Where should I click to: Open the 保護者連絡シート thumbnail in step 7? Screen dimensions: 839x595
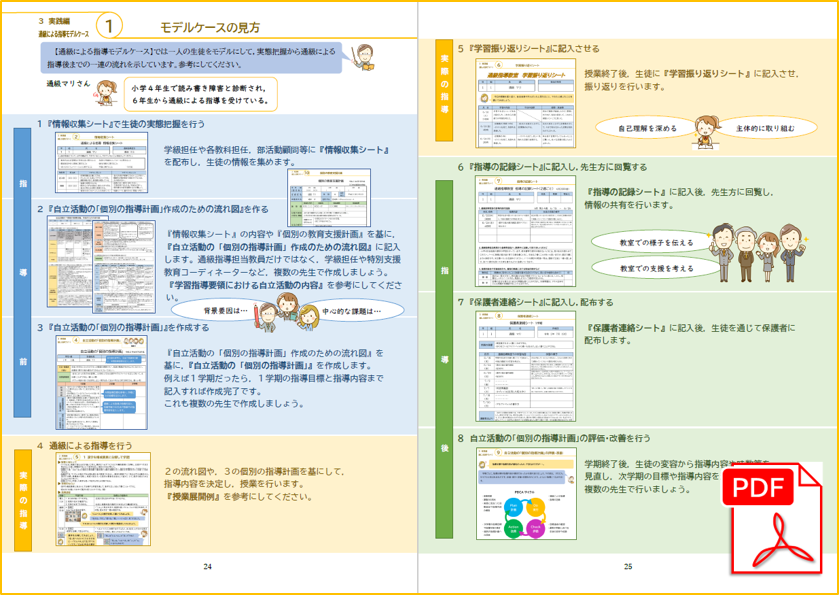click(526, 366)
